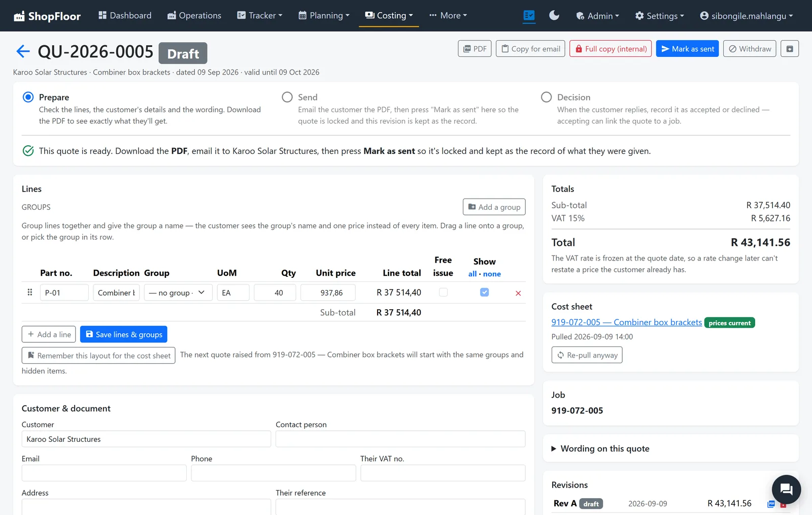Open cost sheet 919-072-005 link
Image resolution: width=812 pixels, height=515 pixels.
click(x=627, y=323)
